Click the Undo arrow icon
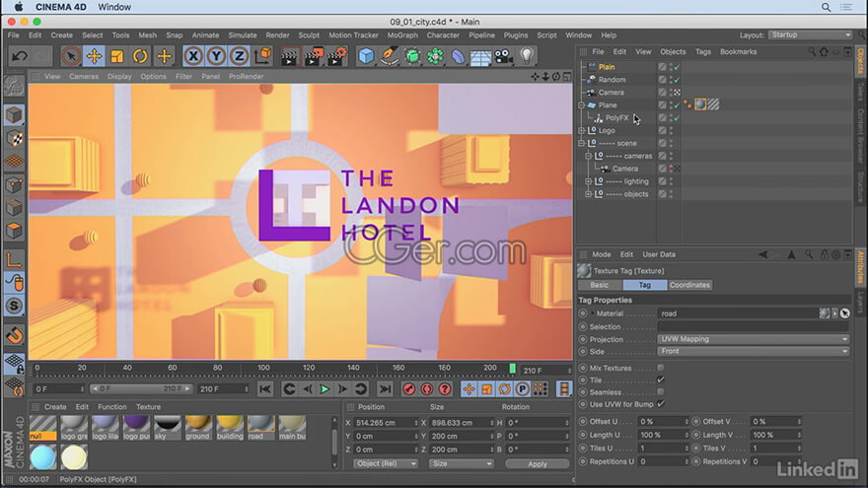 coord(20,56)
